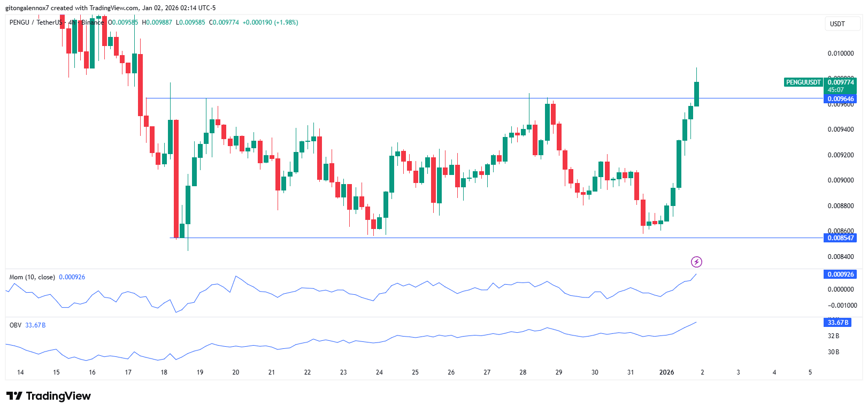Click the green 0.009774 current price label
This screenshot has height=412, width=868.
click(x=840, y=82)
